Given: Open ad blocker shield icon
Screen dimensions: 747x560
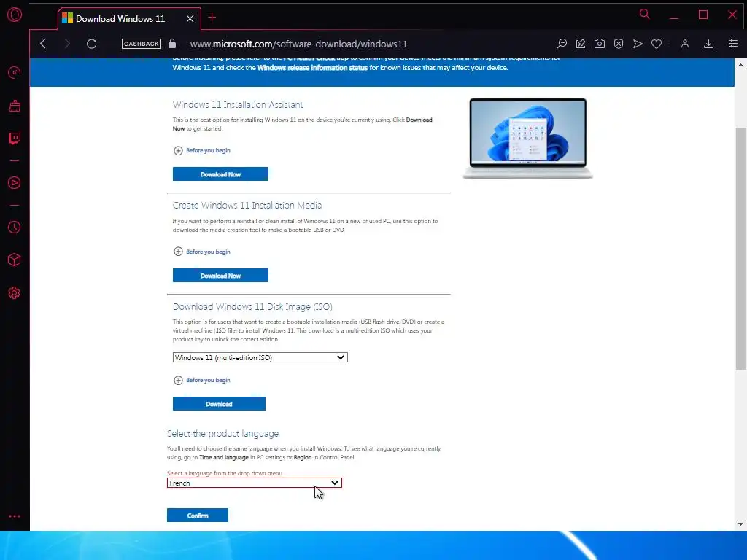Looking at the screenshot, I should tap(619, 44).
